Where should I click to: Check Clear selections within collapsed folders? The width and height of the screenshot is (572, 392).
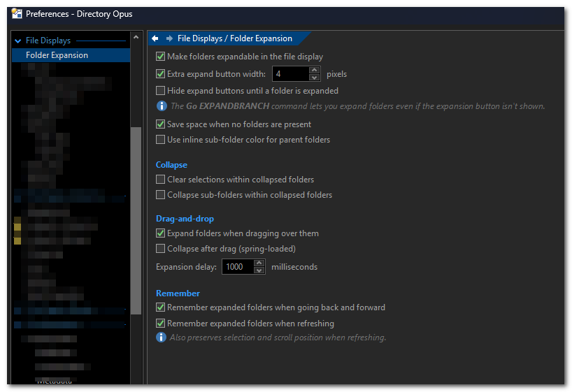[x=161, y=180]
